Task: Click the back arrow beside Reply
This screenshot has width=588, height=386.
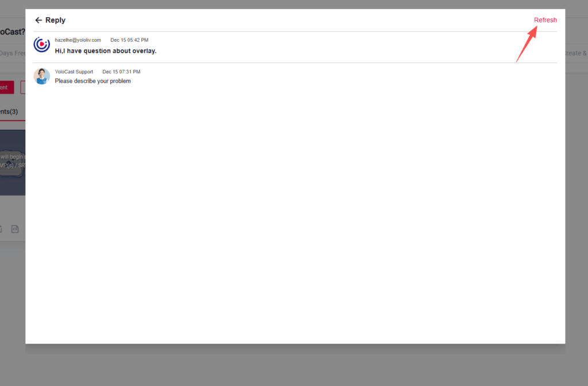Action: [x=38, y=20]
